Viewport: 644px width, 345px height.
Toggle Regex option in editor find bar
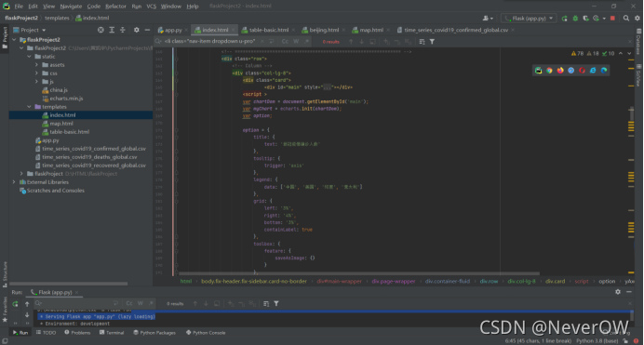(x=306, y=42)
